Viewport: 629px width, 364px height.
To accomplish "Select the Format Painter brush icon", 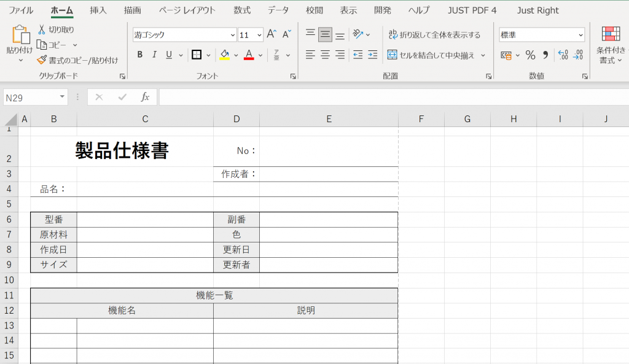I will [x=42, y=60].
